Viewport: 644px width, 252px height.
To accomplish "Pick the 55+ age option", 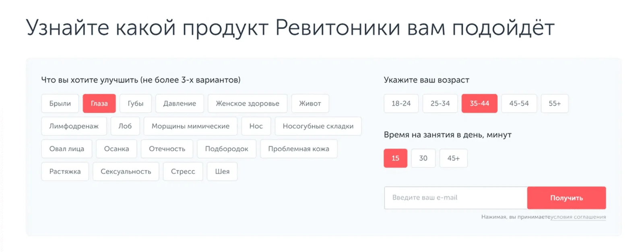I will (554, 103).
